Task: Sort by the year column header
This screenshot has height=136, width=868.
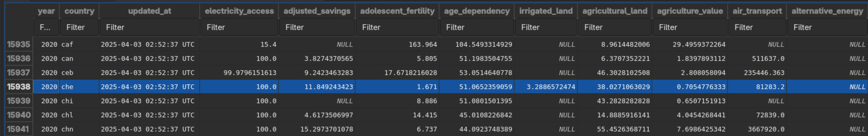Action: pyautogui.click(x=46, y=11)
